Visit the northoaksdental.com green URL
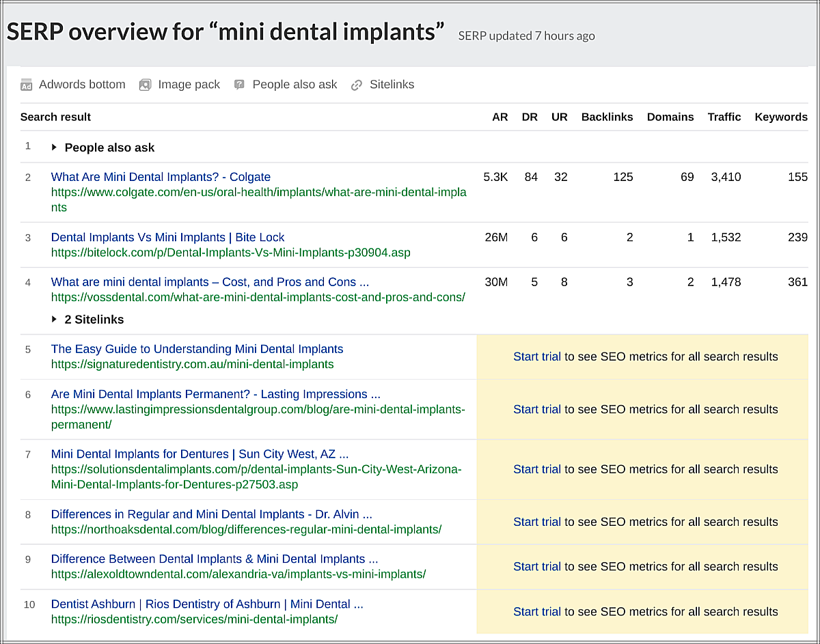Image resolution: width=820 pixels, height=644 pixels. pyautogui.click(x=246, y=529)
